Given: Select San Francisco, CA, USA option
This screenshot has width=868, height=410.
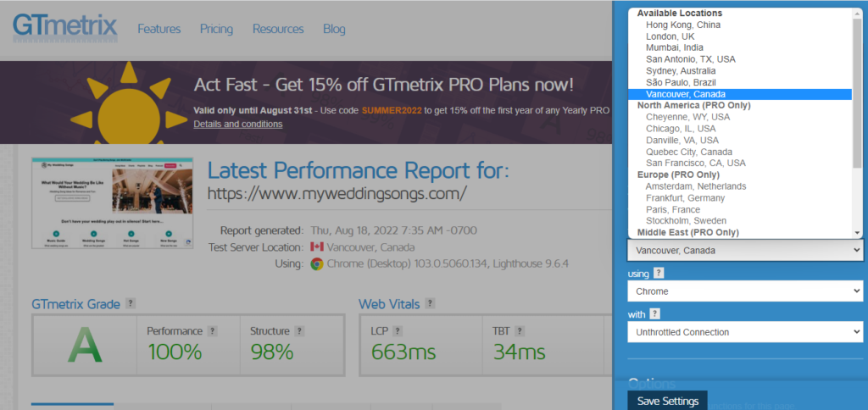Looking at the screenshot, I should pos(739,163).
